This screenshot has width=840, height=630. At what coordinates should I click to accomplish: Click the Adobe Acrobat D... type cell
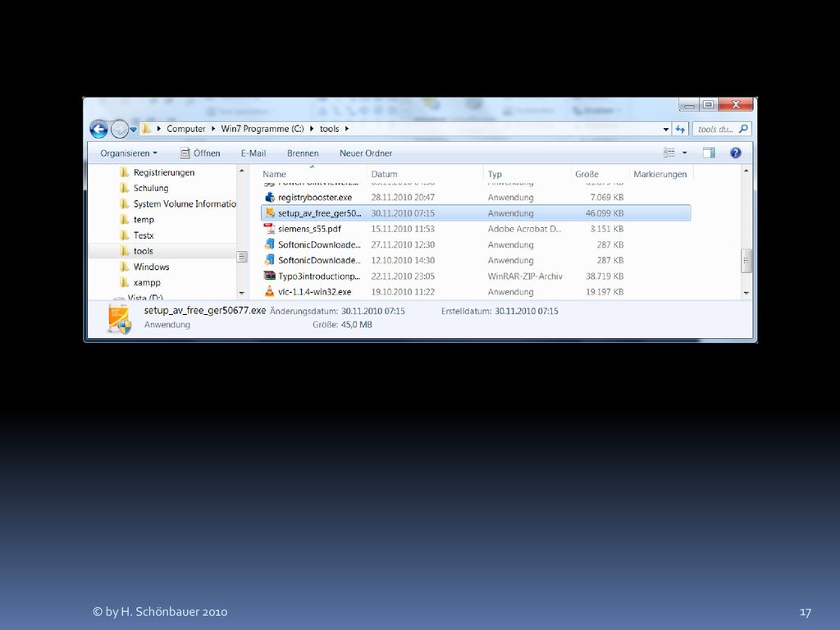tap(524, 229)
